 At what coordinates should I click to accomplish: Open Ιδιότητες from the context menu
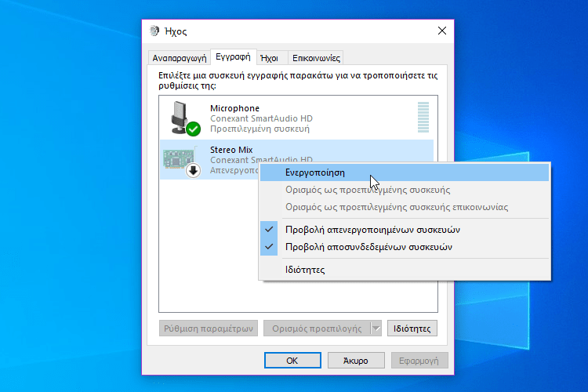(x=405, y=270)
